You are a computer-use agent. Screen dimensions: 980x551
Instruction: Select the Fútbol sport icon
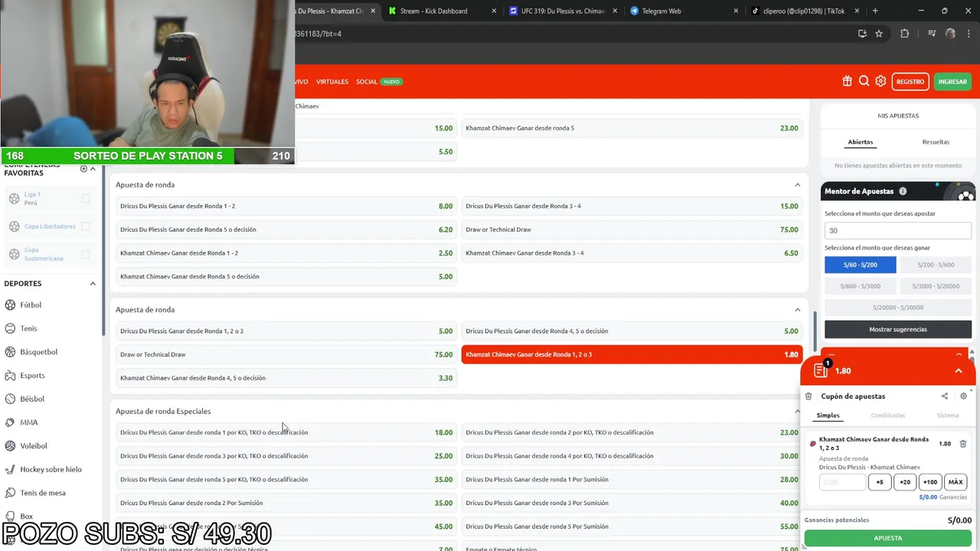click(11, 305)
